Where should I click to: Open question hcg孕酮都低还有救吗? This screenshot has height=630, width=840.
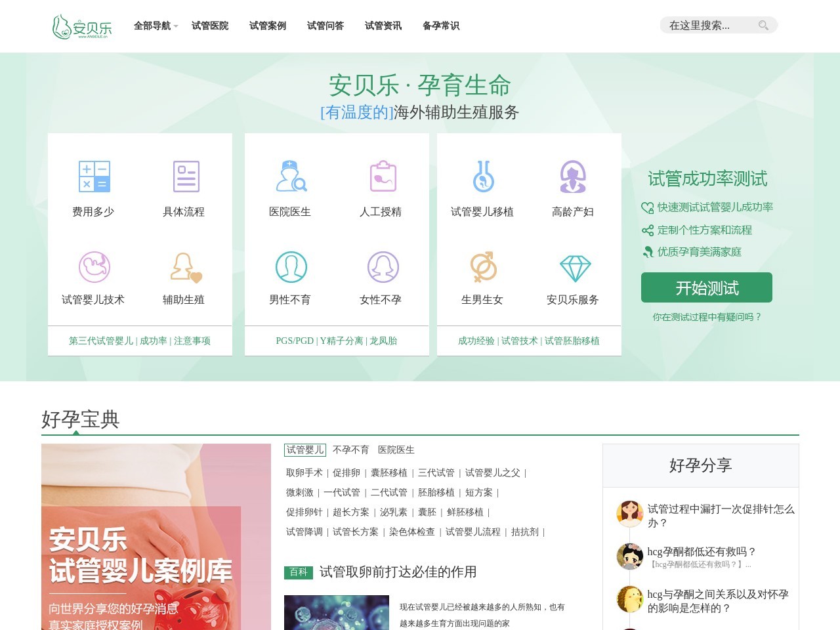[702, 551]
